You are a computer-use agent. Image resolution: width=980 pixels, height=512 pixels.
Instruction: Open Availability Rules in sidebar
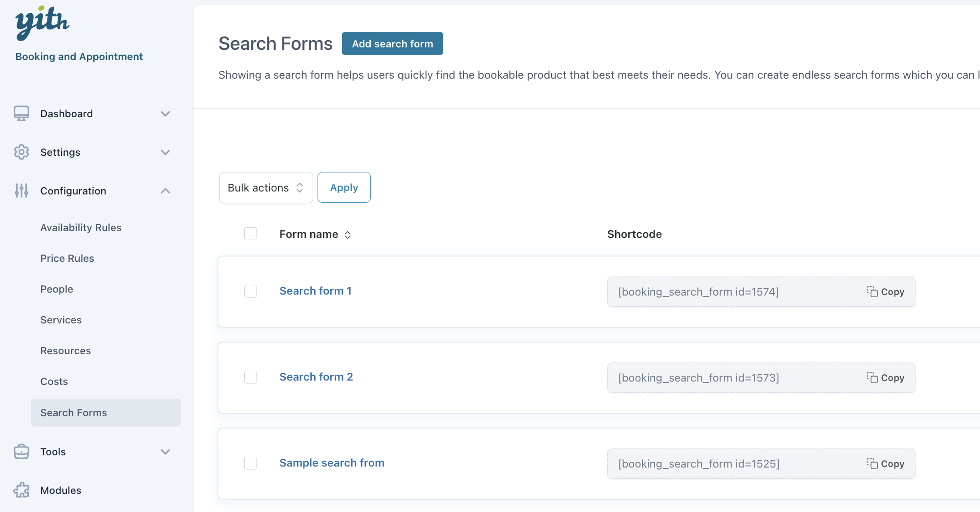click(81, 228)
